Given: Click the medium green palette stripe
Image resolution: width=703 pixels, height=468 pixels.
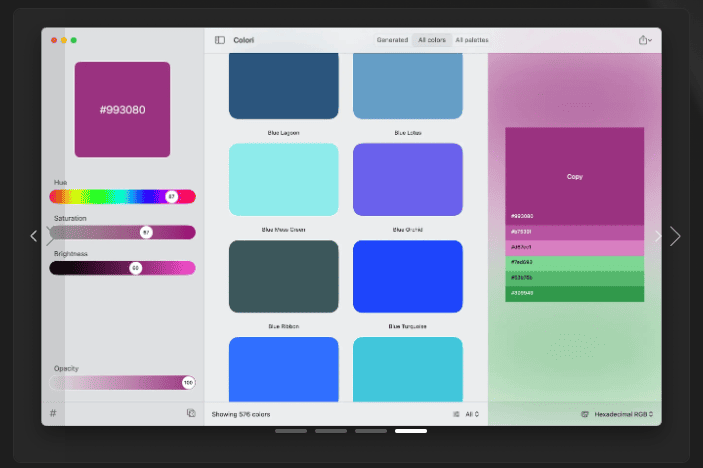Looking at the screenshot, I should tap(574, 278).
